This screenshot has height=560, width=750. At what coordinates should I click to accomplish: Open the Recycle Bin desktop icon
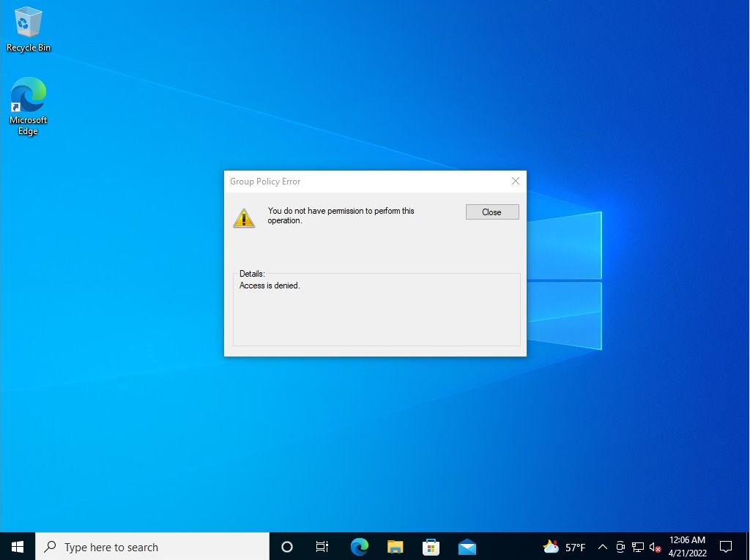pyautogui.click(x=29, y=30)
